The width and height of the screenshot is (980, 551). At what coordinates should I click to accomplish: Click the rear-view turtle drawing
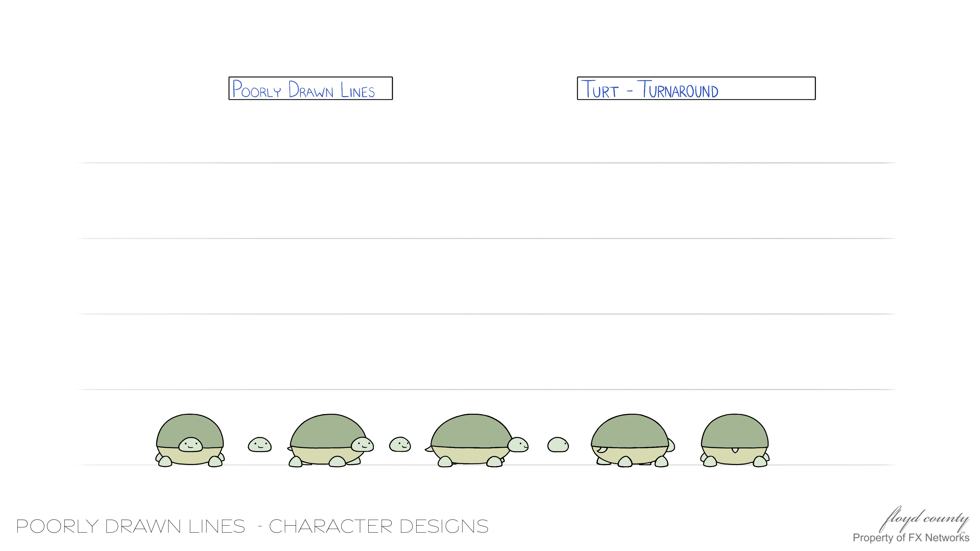735,440
